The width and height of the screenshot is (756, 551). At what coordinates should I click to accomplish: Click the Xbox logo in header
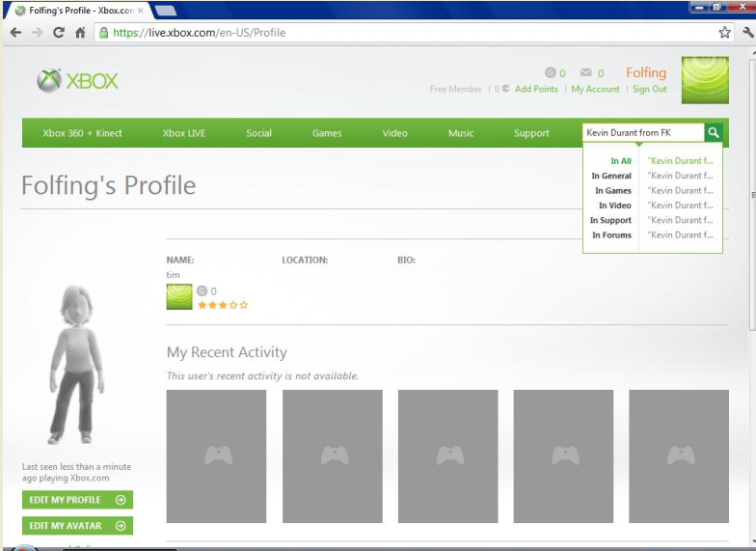[77, 81]
